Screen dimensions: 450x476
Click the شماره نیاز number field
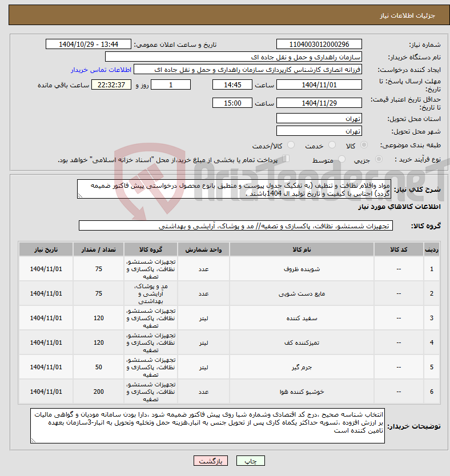pyautogui.click(x=319, y=45)
